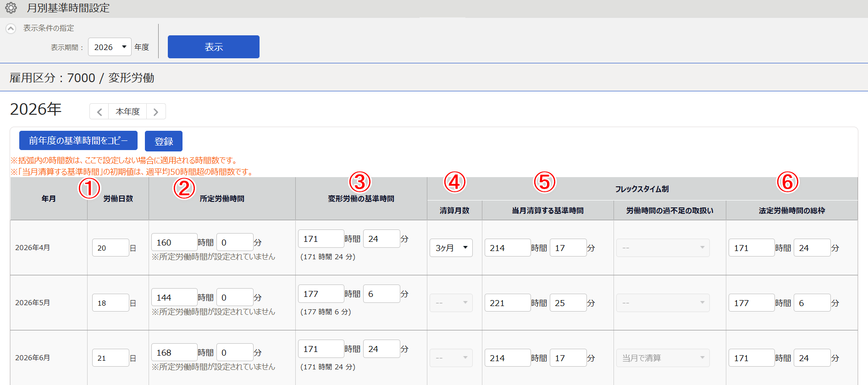
Task: Click 労働日数 field for 2026年6月
Action: pyautogui.click(x=111, y=358)
